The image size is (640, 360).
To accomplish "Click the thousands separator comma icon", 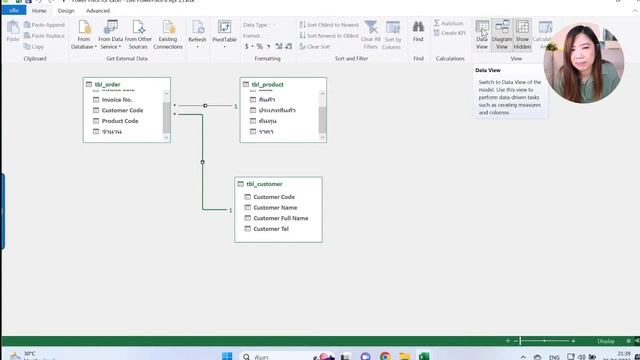I will click(x=269, y=47).
